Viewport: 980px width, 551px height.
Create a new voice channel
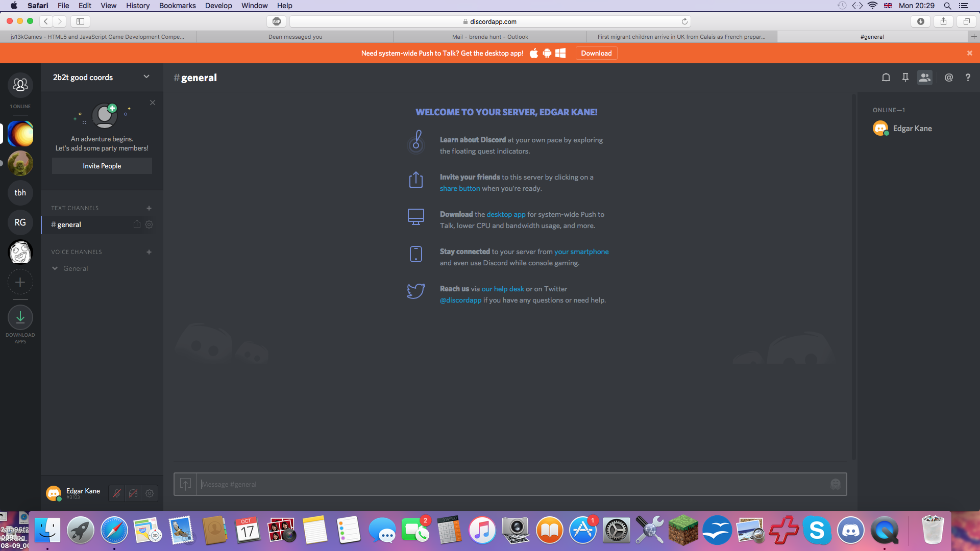click(x=149, y=252)
